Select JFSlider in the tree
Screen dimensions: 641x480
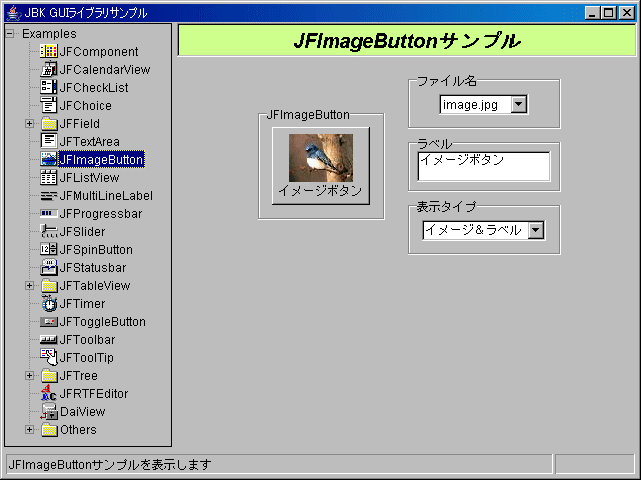pos(82,231)
